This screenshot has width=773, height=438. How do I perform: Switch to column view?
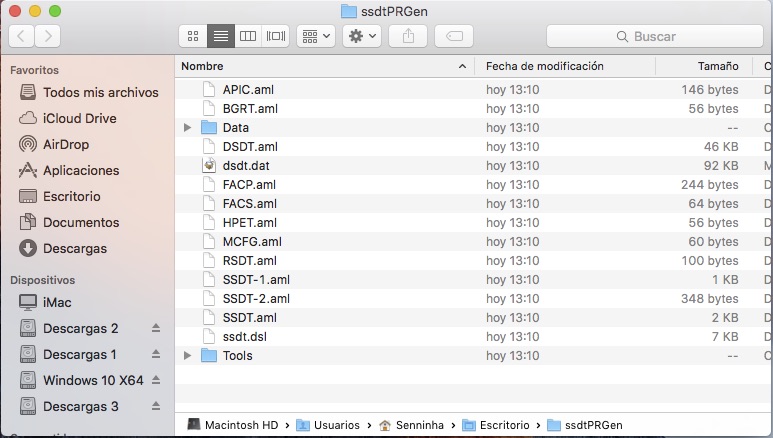(248, 36)
